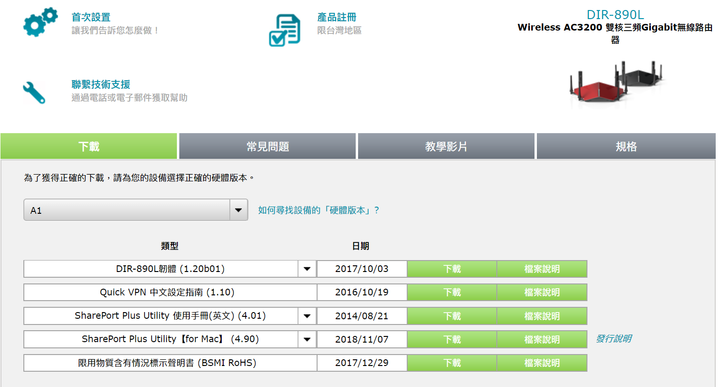Expand SharePort Plus Utility manual (4.01) dropdown

coord(307,316)
